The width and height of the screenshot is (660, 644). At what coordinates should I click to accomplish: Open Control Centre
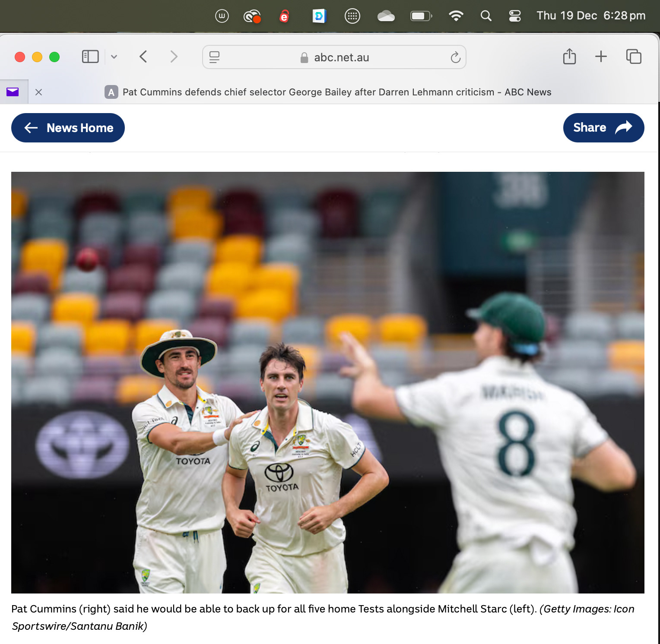click(515, 16)
